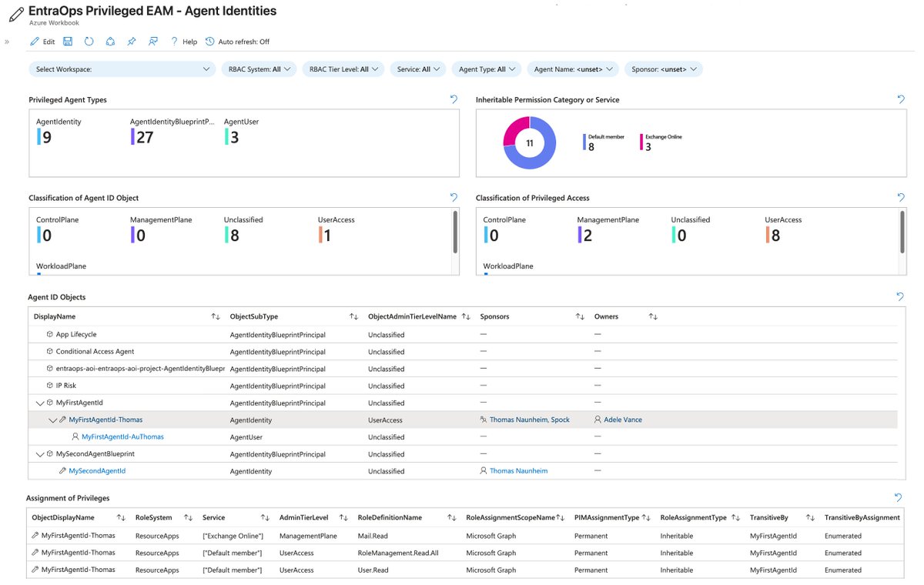Reset Assignment of Privileges grid with undo icon
This screenshot has width=924, height=585.
899,498
